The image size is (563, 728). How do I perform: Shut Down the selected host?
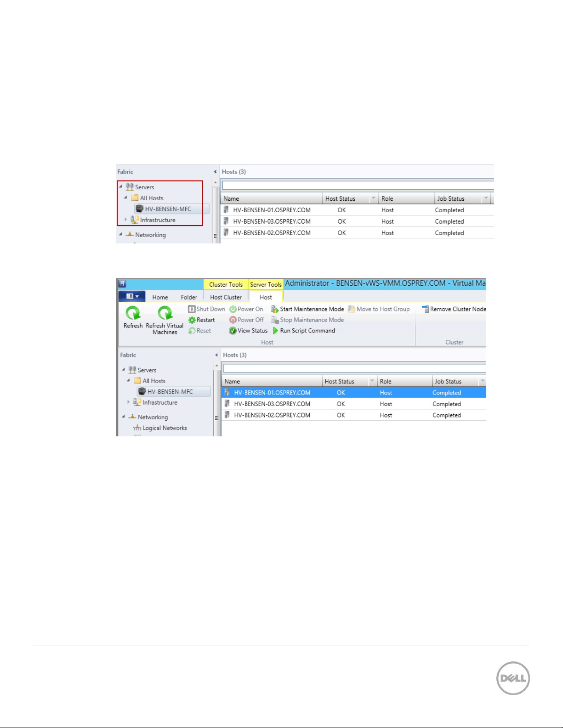206,309
